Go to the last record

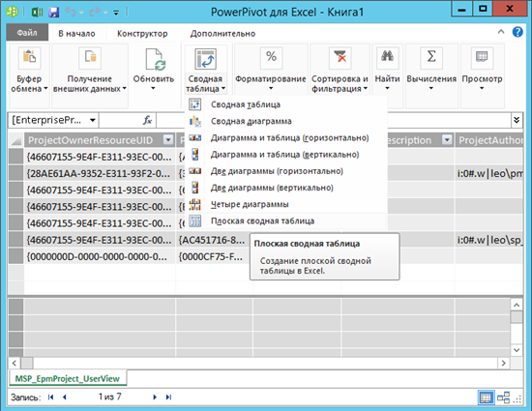click(x=168, y=397)
